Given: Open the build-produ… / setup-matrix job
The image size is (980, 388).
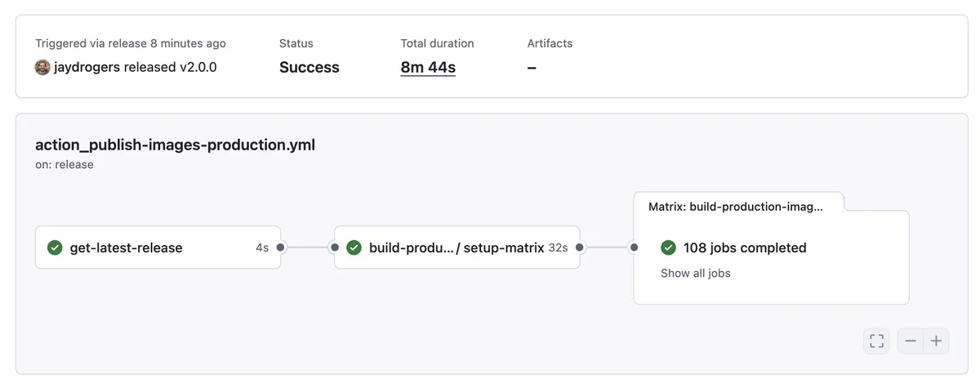Looking at the screenshot, I should 457,248.
